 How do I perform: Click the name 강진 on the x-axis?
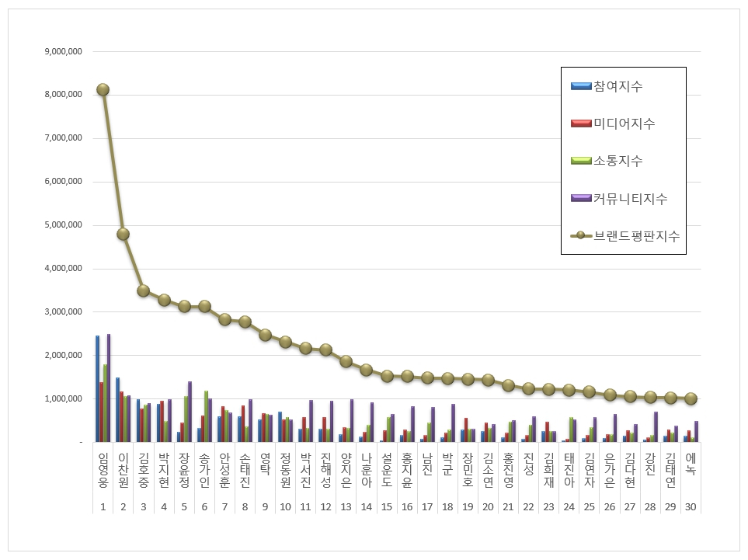point(650,464)
